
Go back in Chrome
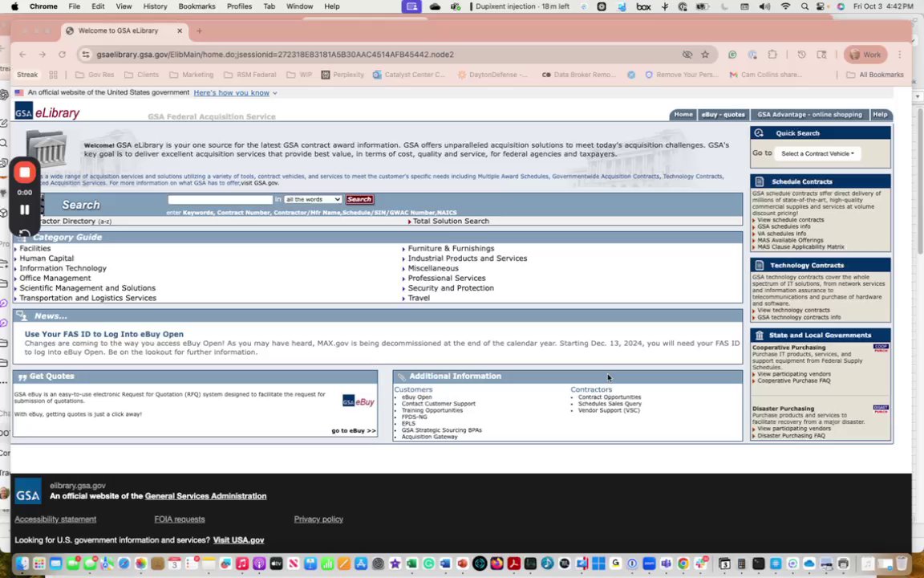[x=22, y=55]
